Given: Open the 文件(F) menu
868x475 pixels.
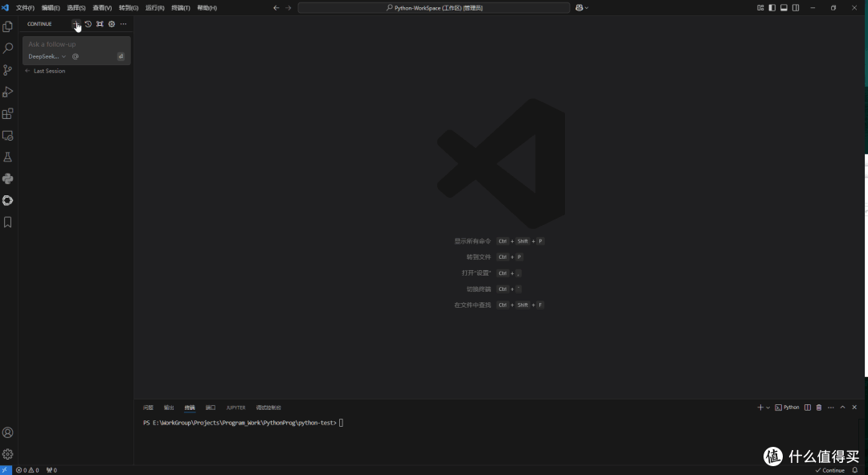Looking at the screenshot, I should (x=25, y=8).
